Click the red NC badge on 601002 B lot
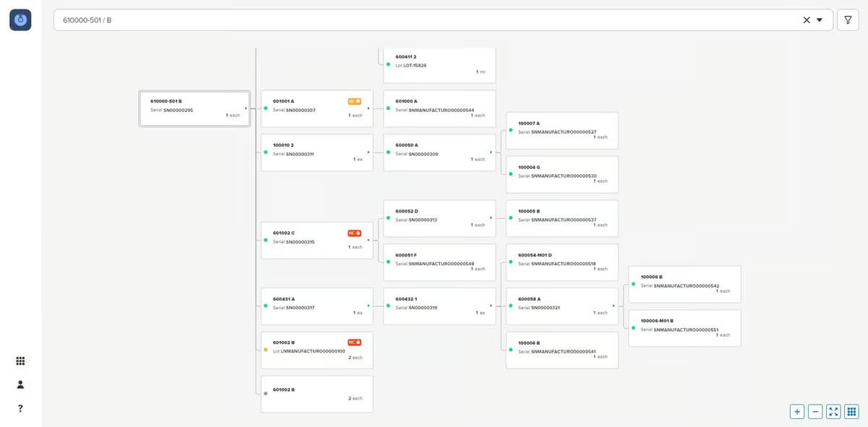The width and height of the screenshot is (868, 427). tap(354, 342)
